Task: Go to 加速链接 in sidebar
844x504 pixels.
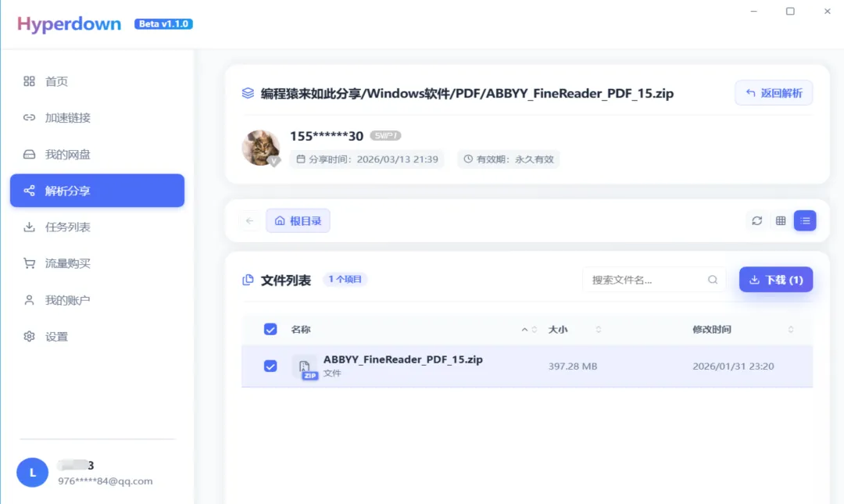Action: click(97, 117)
